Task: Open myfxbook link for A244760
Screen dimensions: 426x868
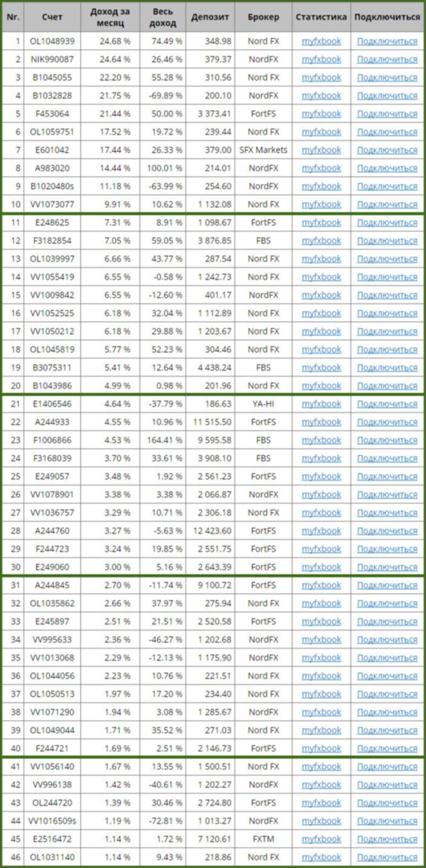Action: [321, 531]
